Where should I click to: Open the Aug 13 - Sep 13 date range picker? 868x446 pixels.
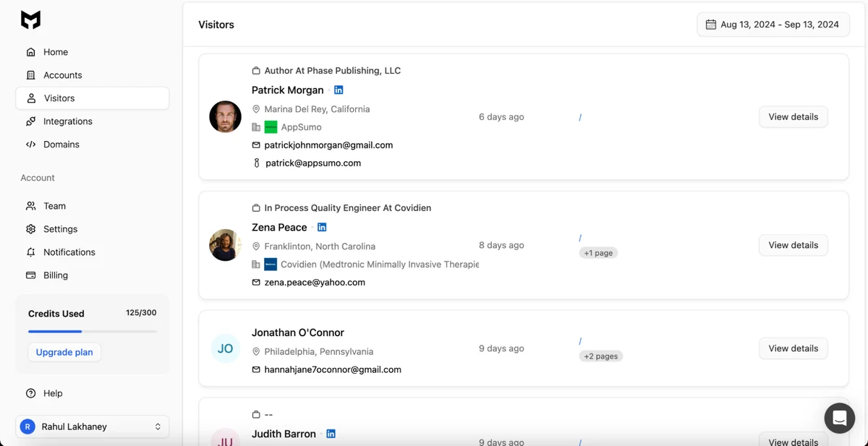coord(773,24)
